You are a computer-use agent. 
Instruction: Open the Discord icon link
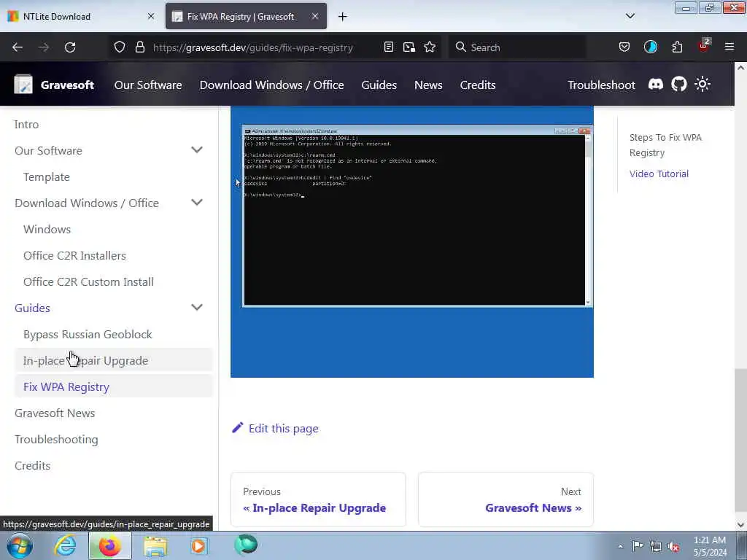pos(656,85)
